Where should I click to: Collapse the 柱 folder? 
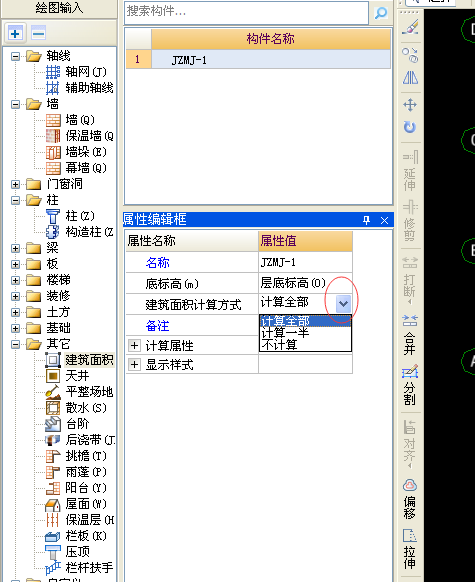(15, 200)
